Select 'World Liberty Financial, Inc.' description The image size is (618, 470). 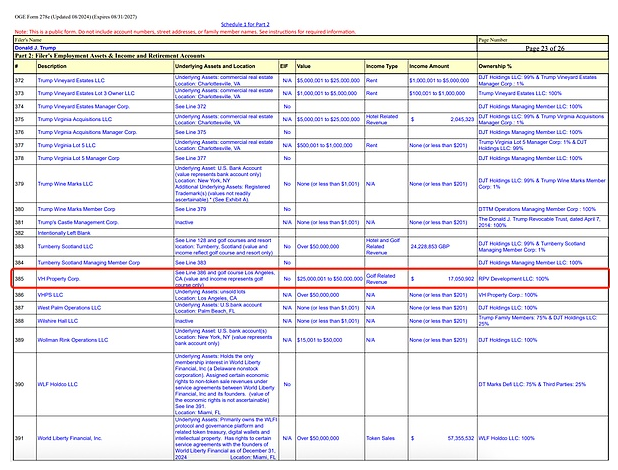point(70,438)
